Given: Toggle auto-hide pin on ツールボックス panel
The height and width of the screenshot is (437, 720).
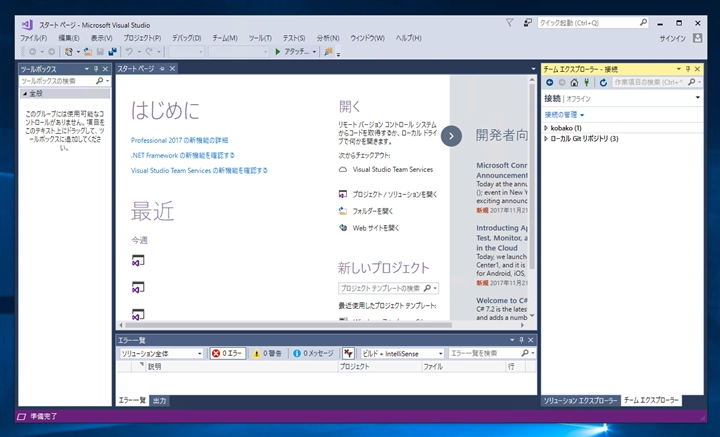Looking at the screenshot, I should (x=96, y=69).
